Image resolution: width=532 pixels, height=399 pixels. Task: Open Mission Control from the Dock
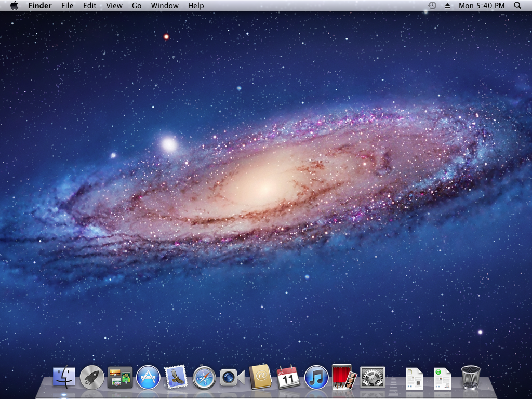(119, 377)
